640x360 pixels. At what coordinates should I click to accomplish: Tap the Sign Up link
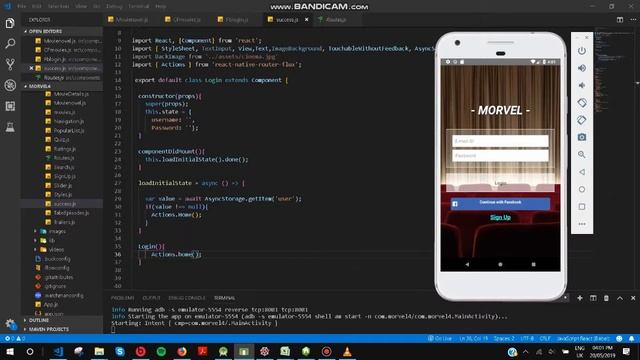point(500,218)
